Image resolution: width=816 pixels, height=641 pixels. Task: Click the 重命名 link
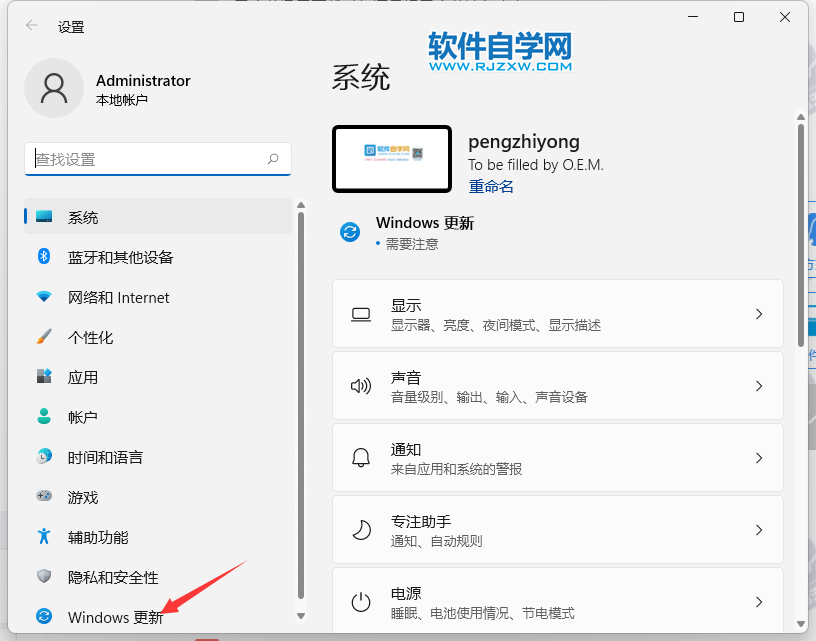[491, 186]
